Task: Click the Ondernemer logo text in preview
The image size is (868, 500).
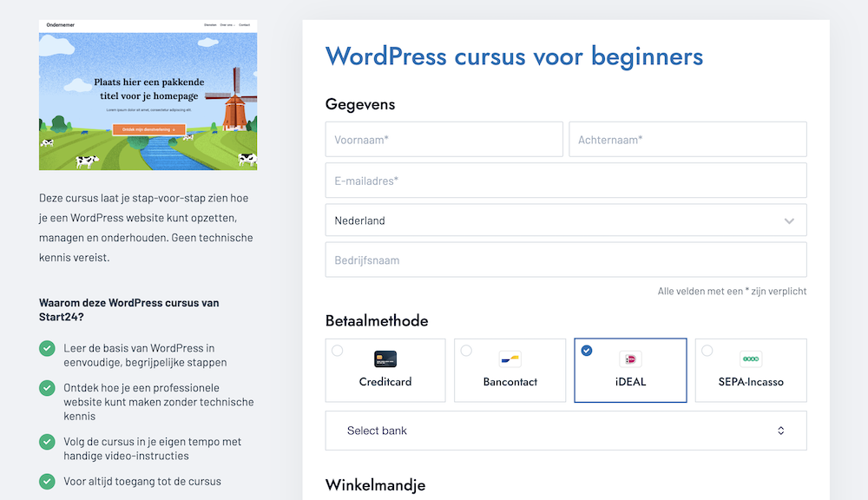Action: [x=60, y=25]
